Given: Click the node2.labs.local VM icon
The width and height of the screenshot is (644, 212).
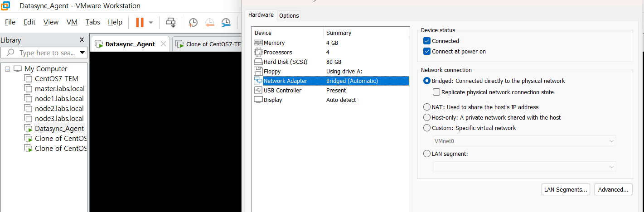Looking at the screenshot, I should [28, 109].
